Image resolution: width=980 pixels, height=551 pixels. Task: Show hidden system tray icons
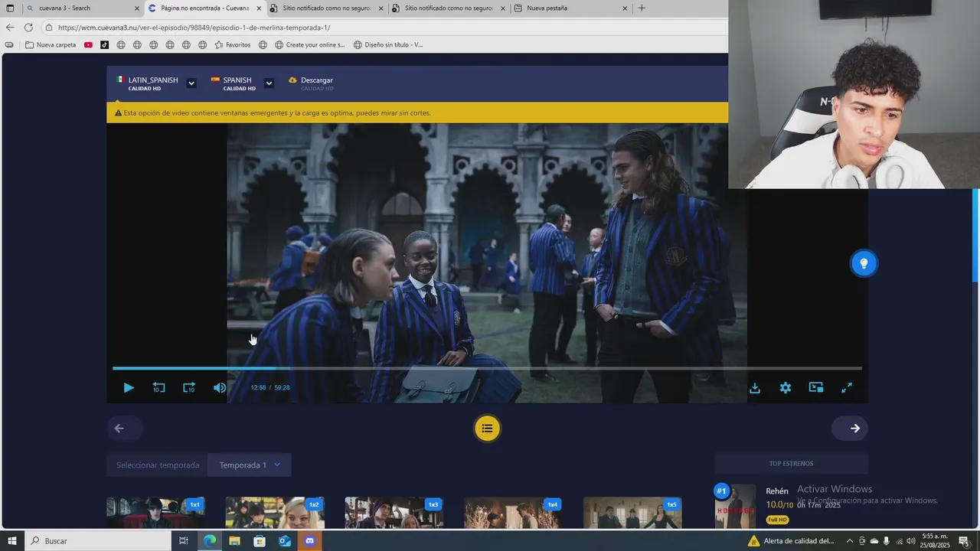point(849,541)
